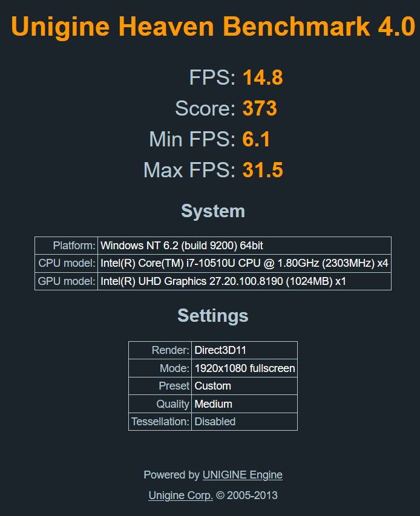Click the Intel Core i7-10510U CPU cell
Screen dimensions: 420x516
coord(244,264)
